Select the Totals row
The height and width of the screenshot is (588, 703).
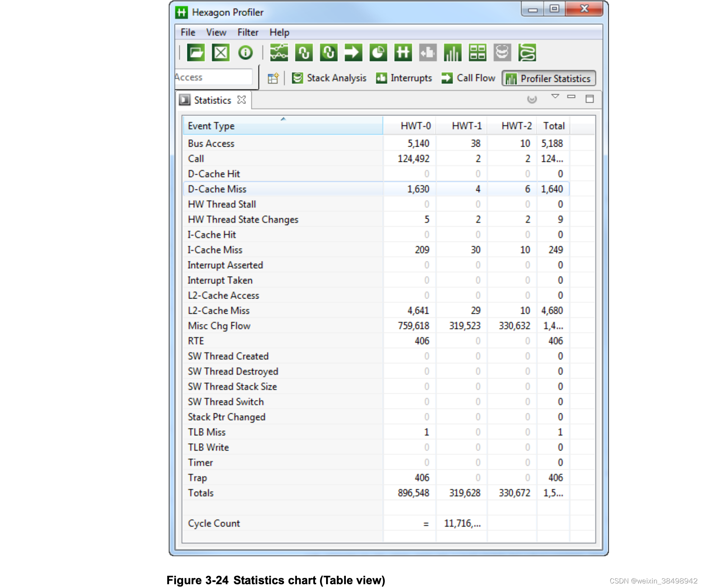click(376, 493)
